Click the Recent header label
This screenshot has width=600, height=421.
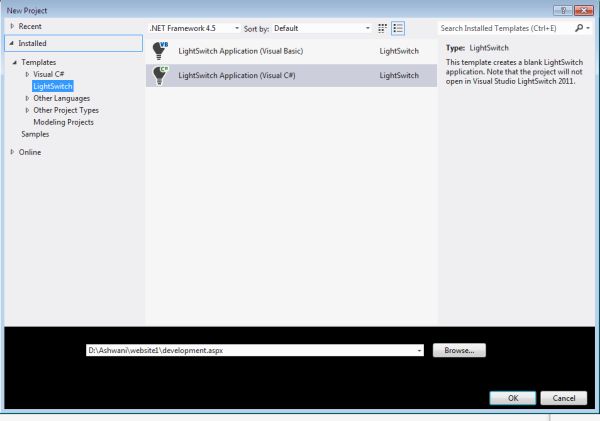coord(30,26)
